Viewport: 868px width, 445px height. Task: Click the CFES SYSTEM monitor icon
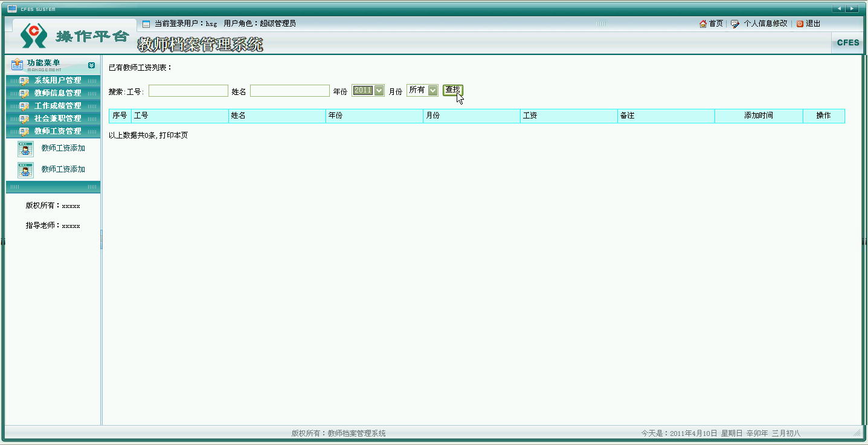(11, 8)
